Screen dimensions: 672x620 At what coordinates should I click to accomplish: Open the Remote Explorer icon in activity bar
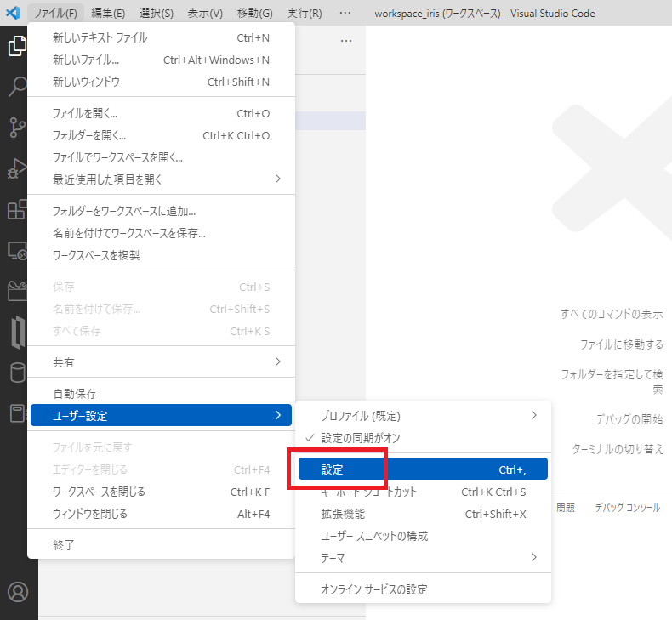coord(17,250)
